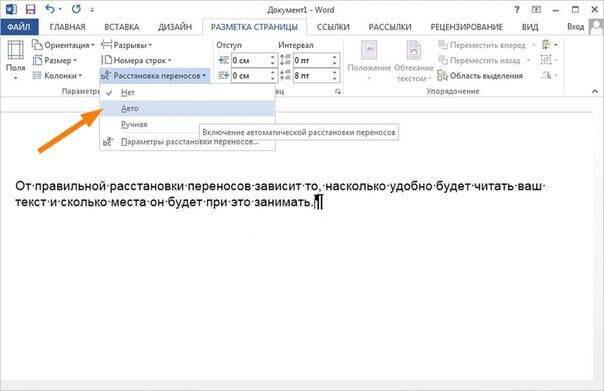Expand Переместить назад dropdown arrow

coord(528,60)
